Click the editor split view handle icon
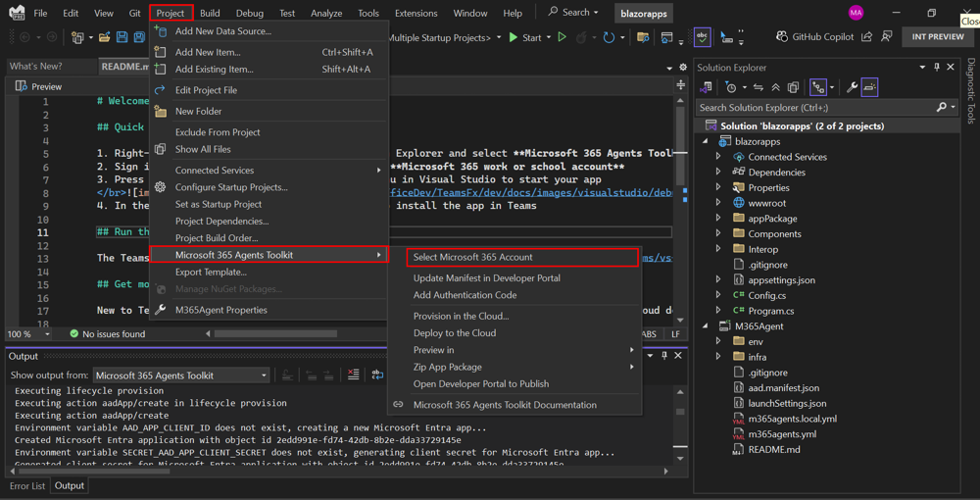 pos(681,85)
